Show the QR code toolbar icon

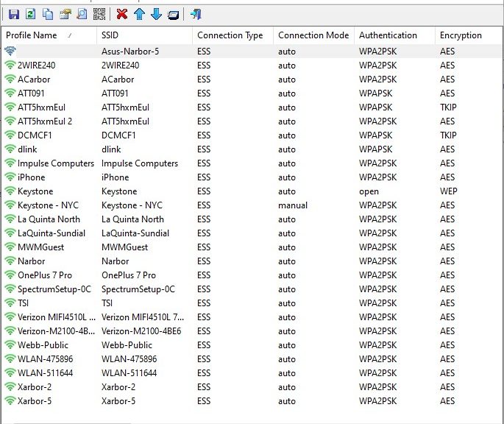click(99, 14)
